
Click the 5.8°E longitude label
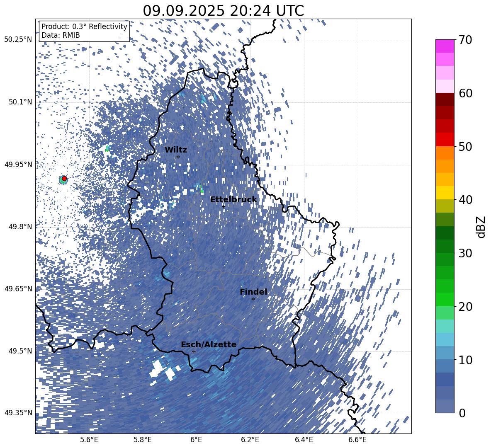(143, 440)
